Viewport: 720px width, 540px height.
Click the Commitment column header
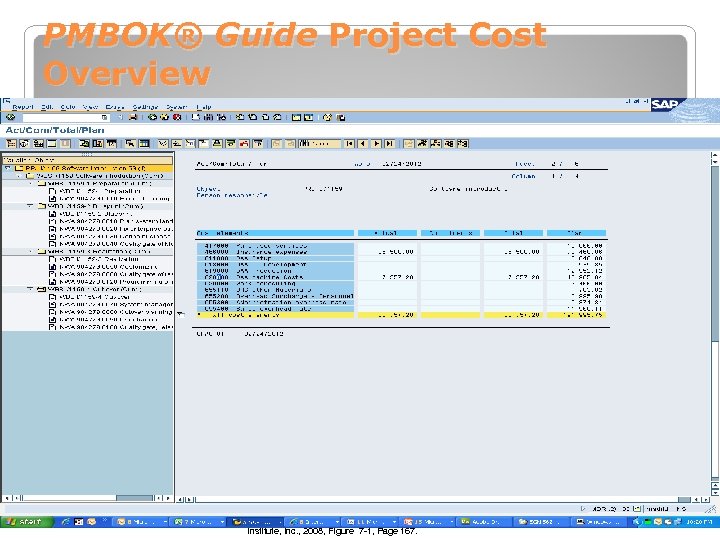click(450, 233)
